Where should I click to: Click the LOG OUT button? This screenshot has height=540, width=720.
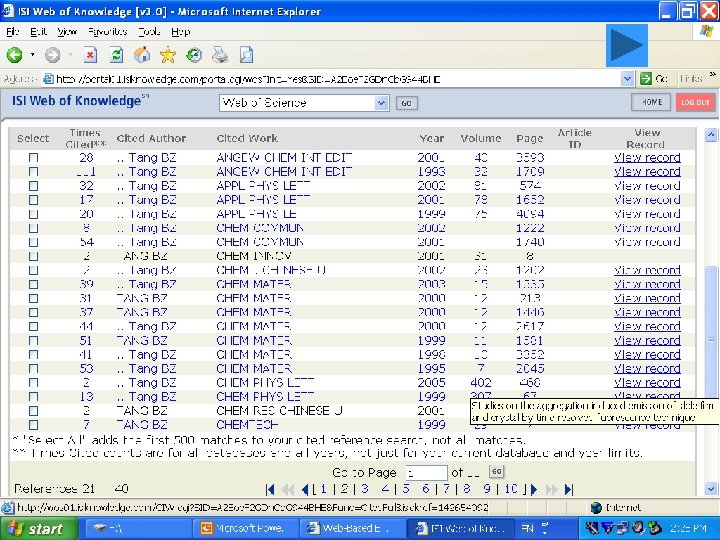click(x=695, y=102)
